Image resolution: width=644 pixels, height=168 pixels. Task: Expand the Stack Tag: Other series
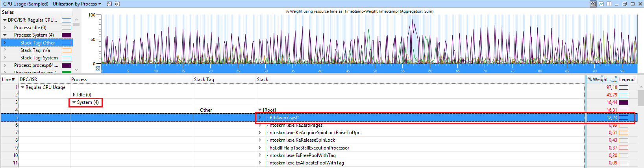point(5,42)
